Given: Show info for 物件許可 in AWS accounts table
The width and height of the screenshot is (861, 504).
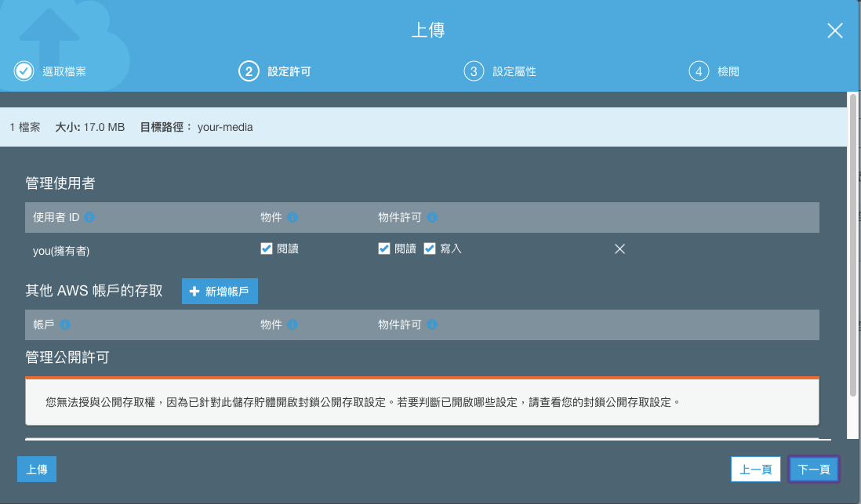Looking at the screenshot, I should (432, 325).
